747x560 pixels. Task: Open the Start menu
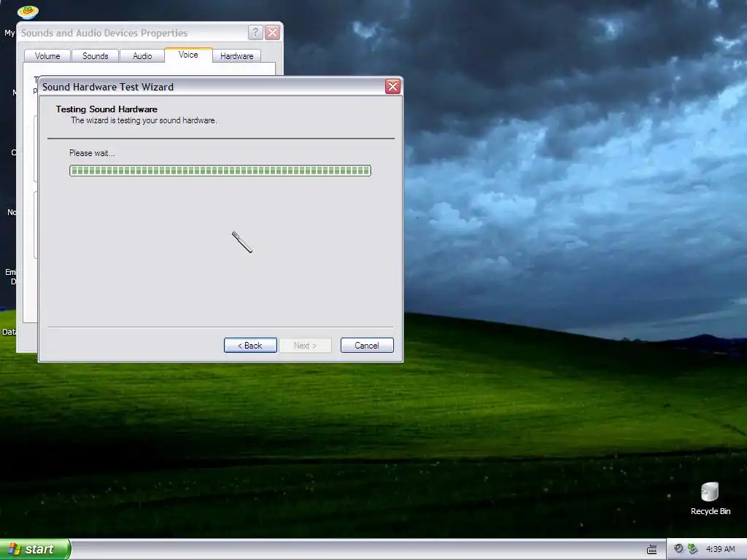(35, 549)
